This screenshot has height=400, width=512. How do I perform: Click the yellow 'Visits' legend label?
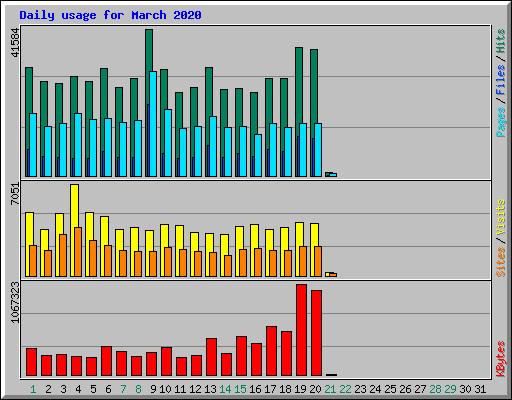[x=501, y=217]
